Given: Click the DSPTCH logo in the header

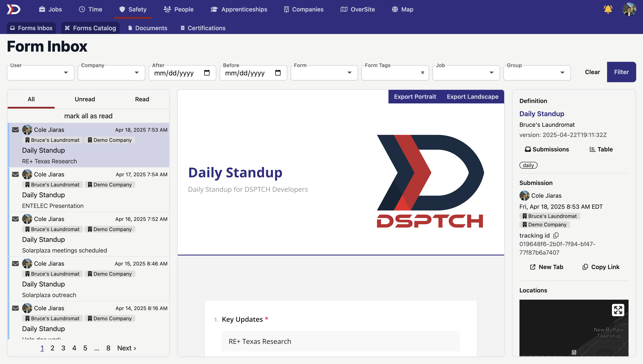Looking at the screenshot, I should coord(14,9).
